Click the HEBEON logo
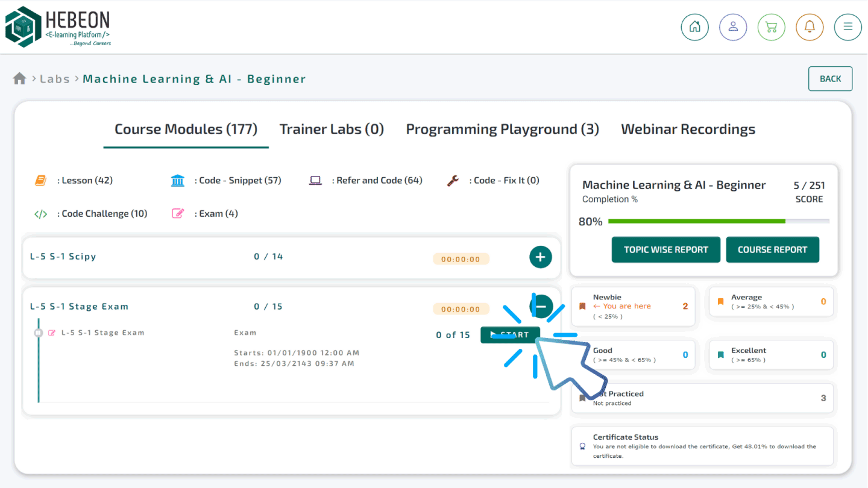 pyautogui.click(x=58, y=27)
